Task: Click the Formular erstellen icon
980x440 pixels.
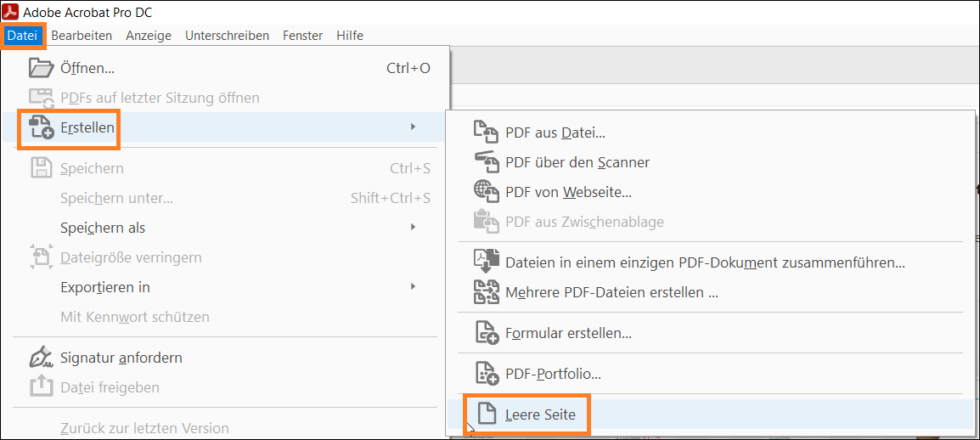Action: (x=486, y=333)
